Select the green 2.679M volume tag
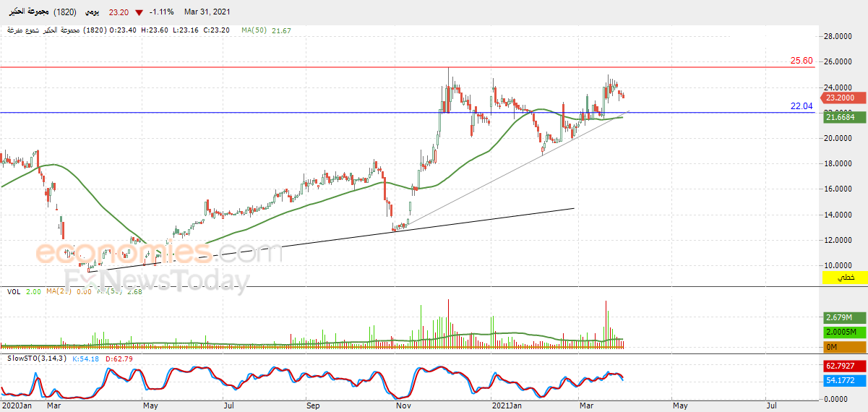This screenshot has width=868, height=412. pos(845,317)
